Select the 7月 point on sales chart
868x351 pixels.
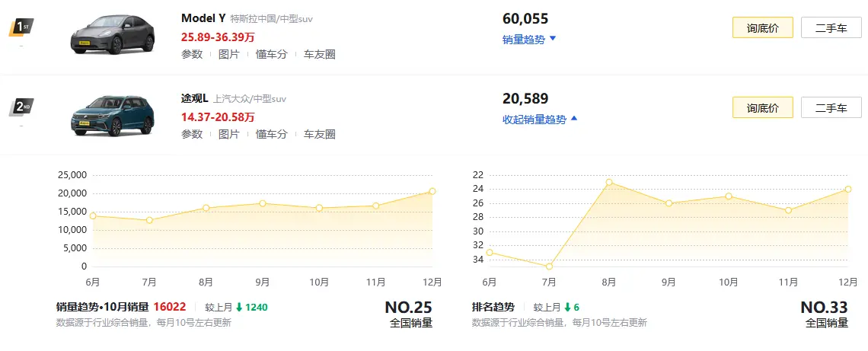click(x=149, y=220)
